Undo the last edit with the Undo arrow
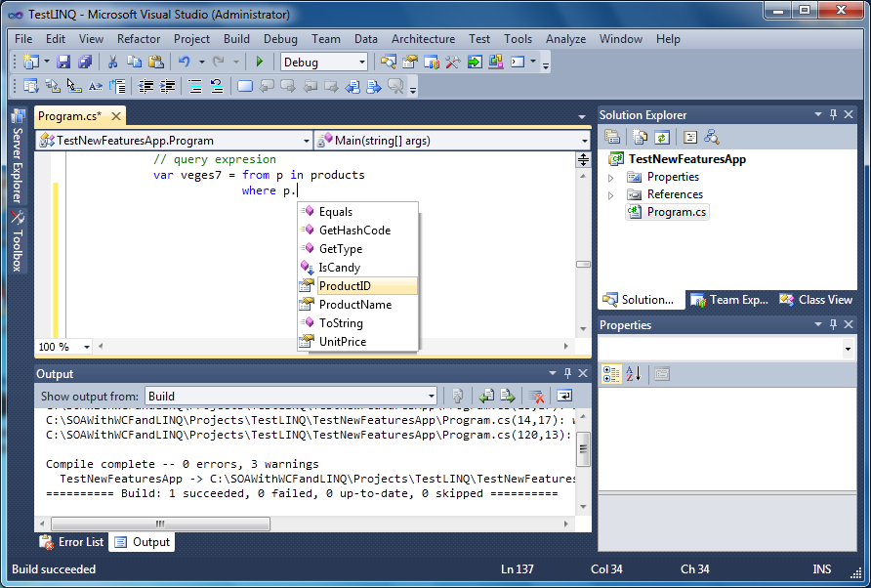 point(184,62)
